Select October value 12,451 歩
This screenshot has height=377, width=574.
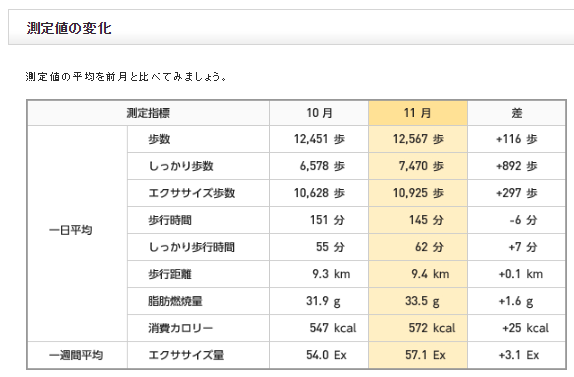(319, 139)
